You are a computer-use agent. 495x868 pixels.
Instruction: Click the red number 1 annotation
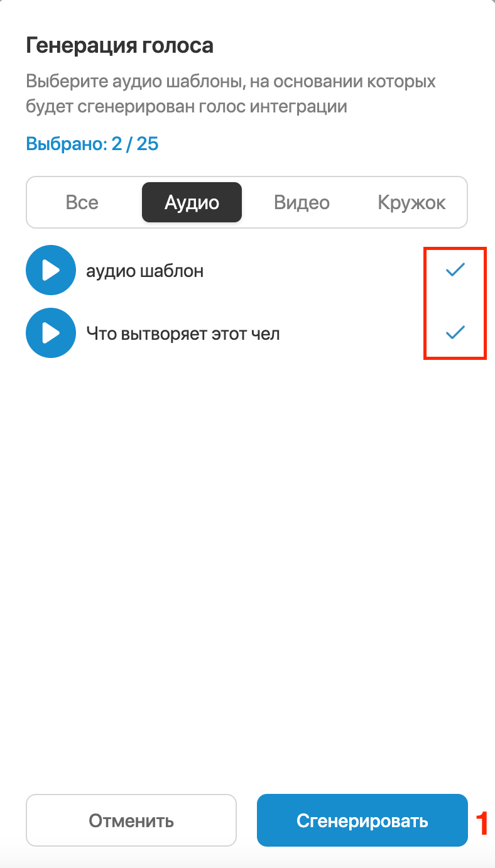(x=482, y=823)
